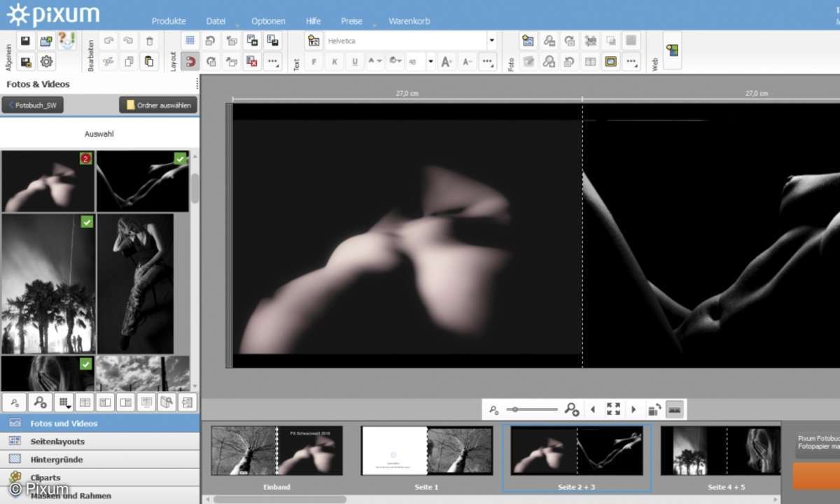Click the decrease font size A- icon
This screenshot has height=504, width=840.
pyautogui.click(x=467, y=62)
